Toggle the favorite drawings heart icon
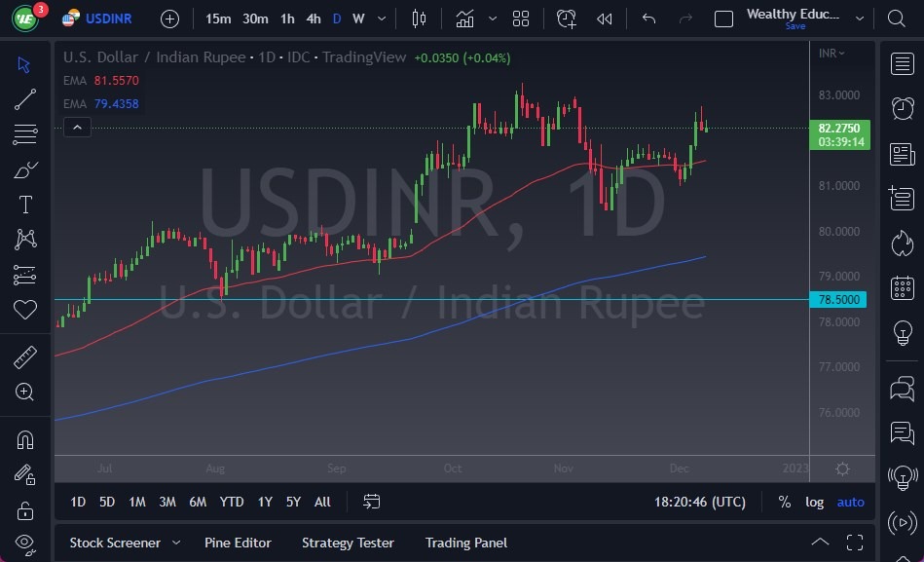This screenshot has width=924, height=562. (24, 310)
